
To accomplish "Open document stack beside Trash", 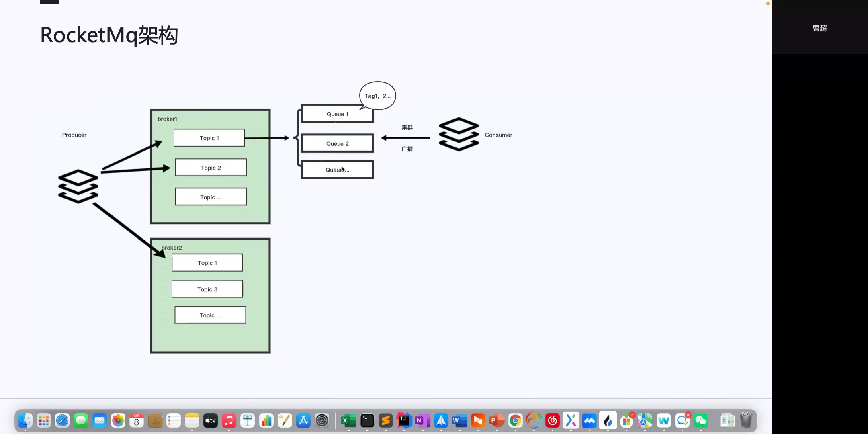I will click(x=727, y=421).
